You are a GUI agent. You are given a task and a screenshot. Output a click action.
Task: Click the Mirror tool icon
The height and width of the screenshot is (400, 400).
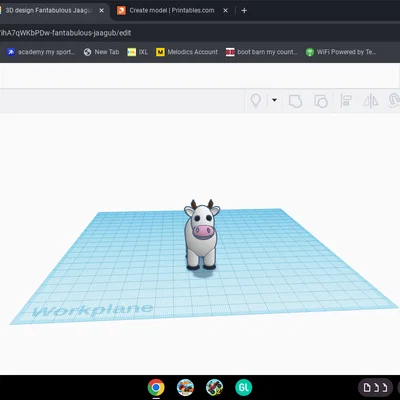point(371,101)
